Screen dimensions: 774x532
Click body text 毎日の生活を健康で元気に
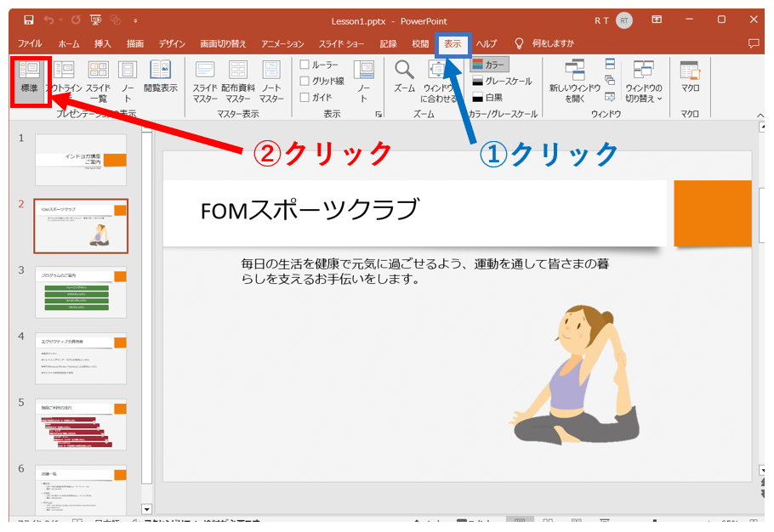(x=424, y=271)
